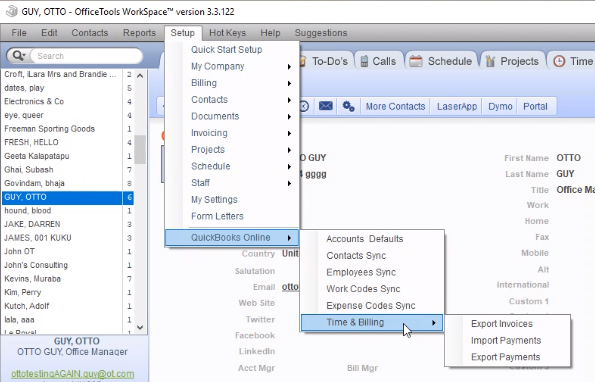Click the More Contacts button
This screenshot has width=595, height=382.
[x=395, y=106]
